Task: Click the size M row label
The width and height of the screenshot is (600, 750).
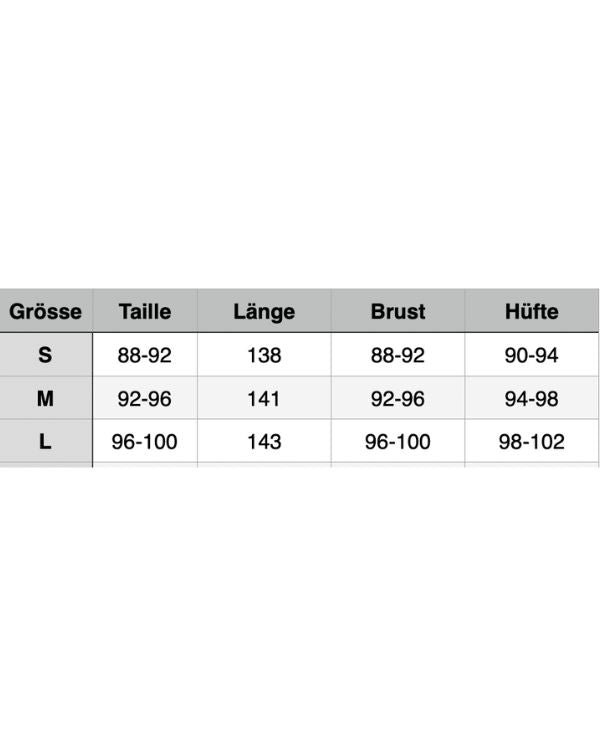Action: point(46,399)
